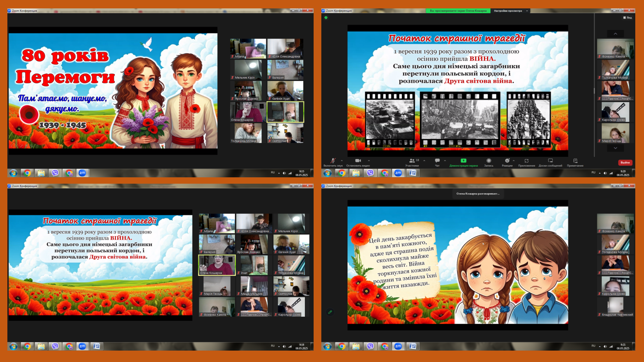The image size is (644, 362).
Task: Show hidden tray icons in the 9:20 window
Action: [x=600, y=173]
